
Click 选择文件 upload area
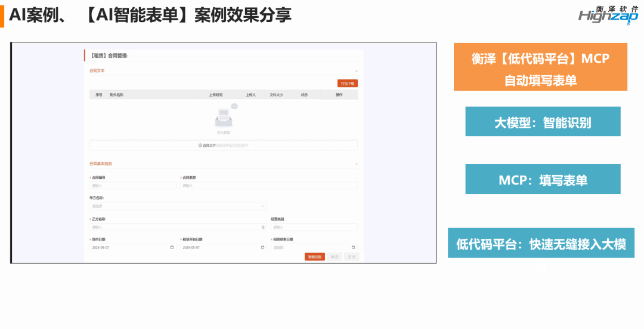pyautogui.click(x=224, y=145)
